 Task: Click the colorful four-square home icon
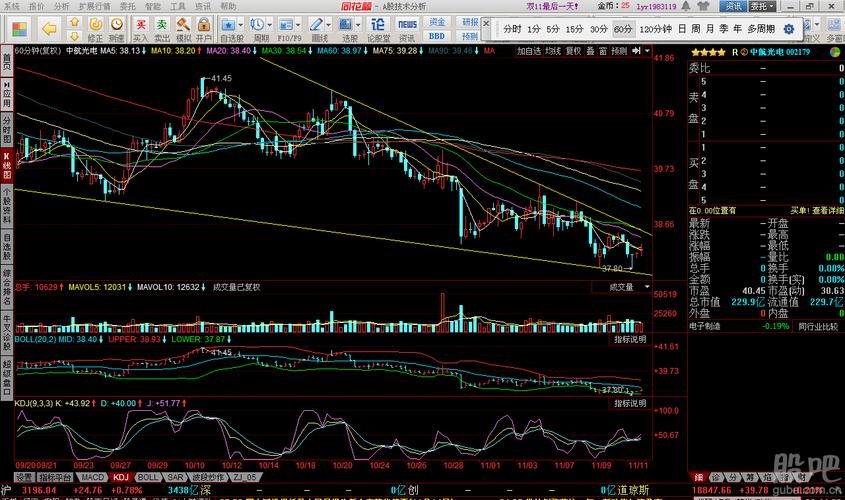click(x=19, y=29)
